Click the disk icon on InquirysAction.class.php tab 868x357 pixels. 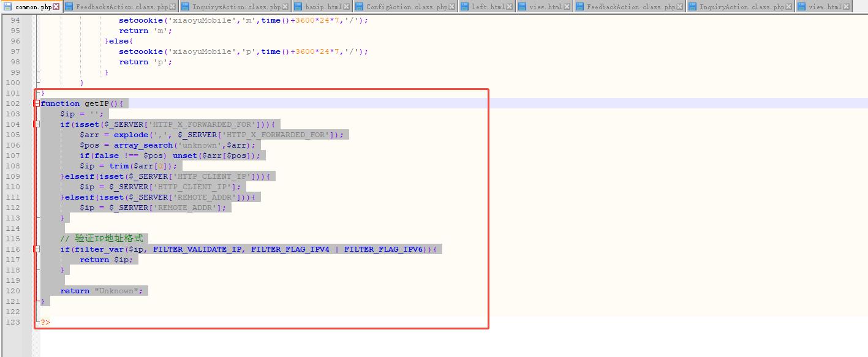click(x=184, y=7)
